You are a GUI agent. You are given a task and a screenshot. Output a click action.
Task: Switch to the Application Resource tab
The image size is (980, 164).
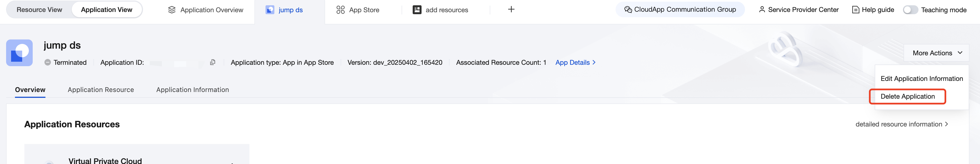[x=101, y=90]
